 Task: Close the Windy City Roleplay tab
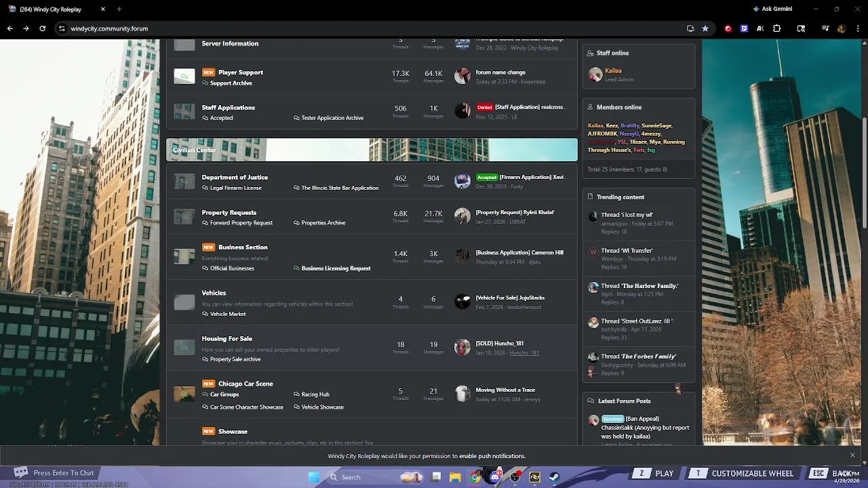coord(103,9)
